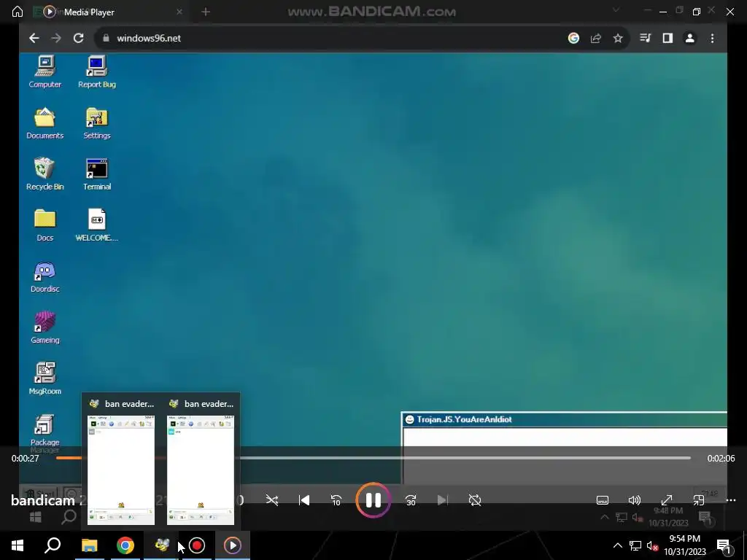Click the 0:00:27 elapsed time label
The width and height of the screenshot is (747, 560).
[26, 458]
